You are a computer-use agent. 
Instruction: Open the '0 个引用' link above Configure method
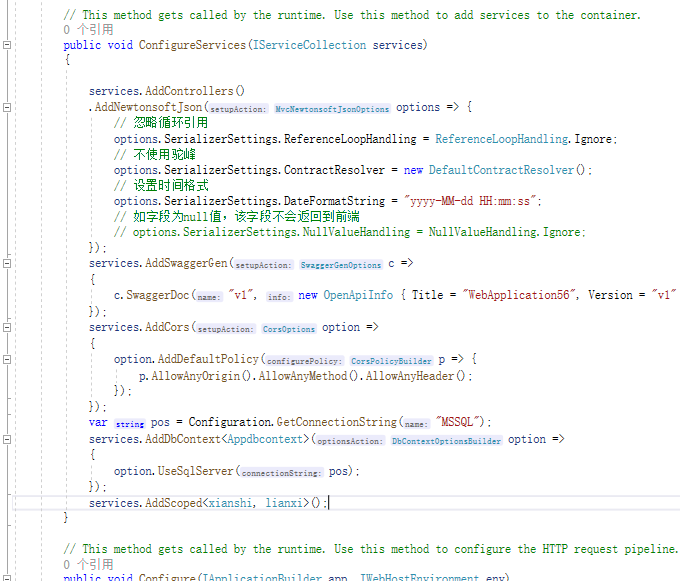88,564
